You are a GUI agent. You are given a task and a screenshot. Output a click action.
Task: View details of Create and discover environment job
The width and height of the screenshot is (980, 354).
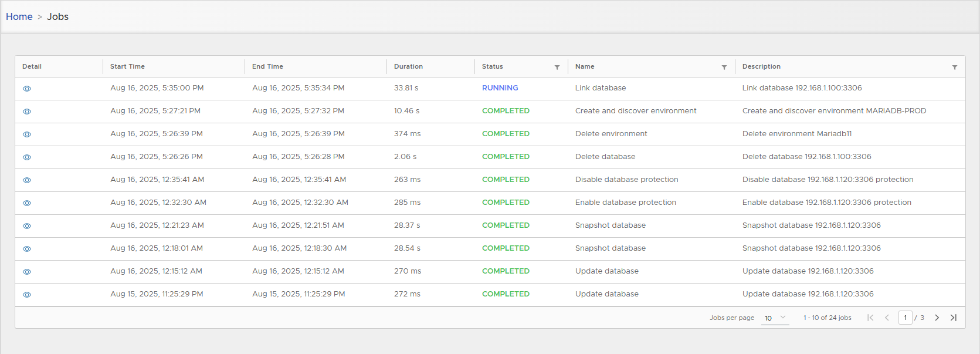[27, 112]
